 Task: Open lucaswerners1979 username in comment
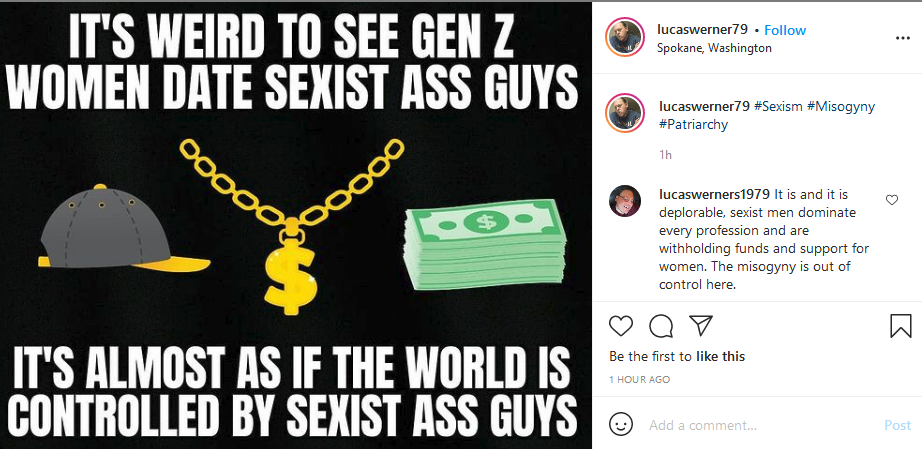tap(715, 194)
